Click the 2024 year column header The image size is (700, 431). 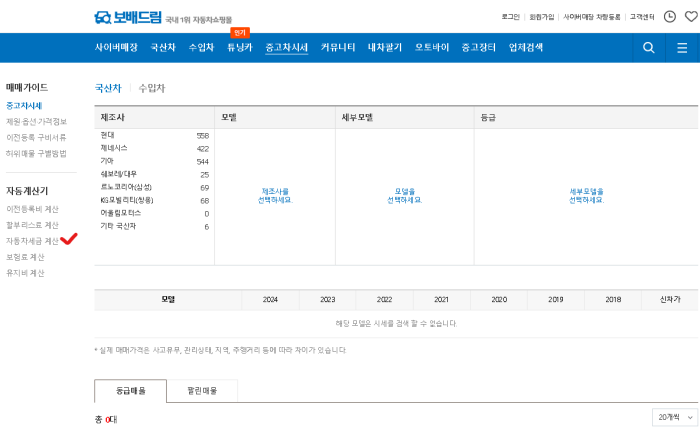click(270, 300)
